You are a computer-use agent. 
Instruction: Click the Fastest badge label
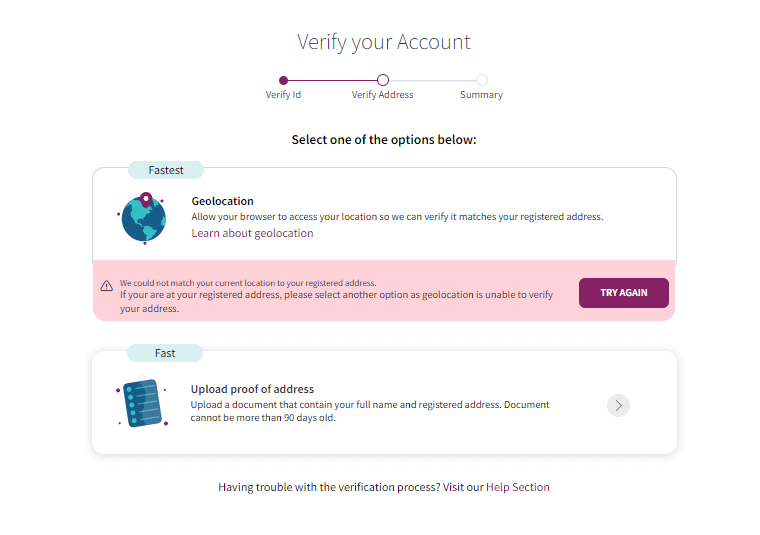[x=166, y=170]
